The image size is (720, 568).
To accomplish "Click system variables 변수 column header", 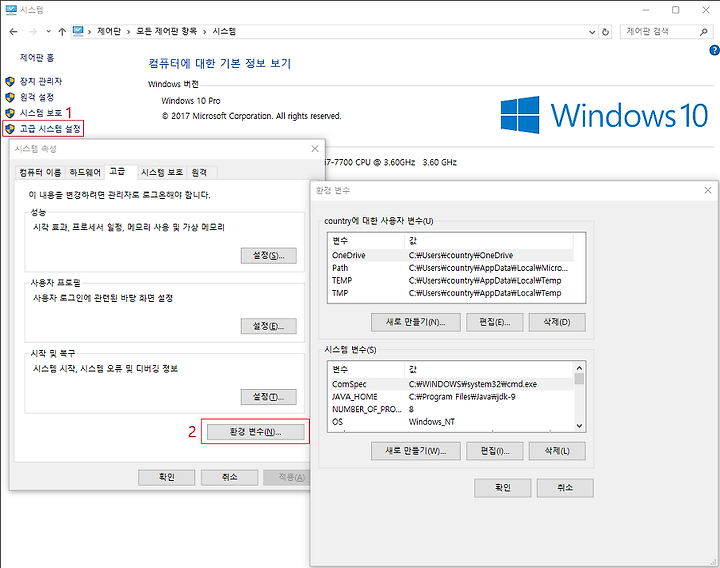I will coord(367,369).
